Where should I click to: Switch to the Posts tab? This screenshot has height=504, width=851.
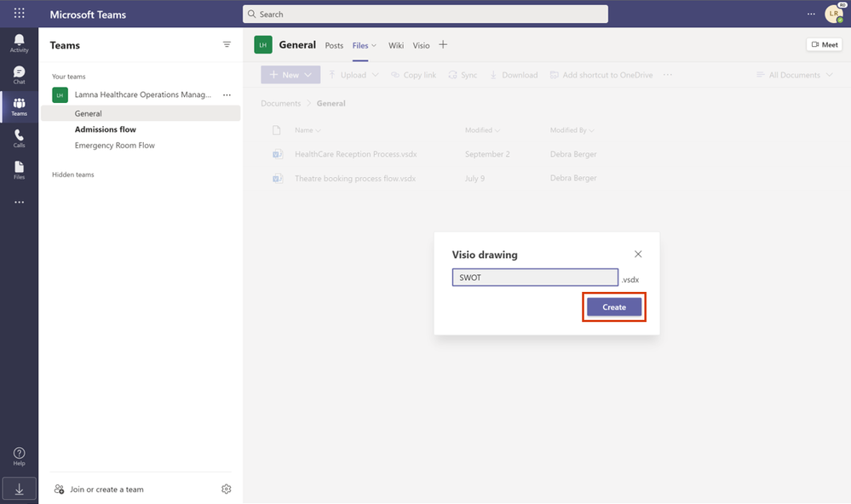(334, 46)
